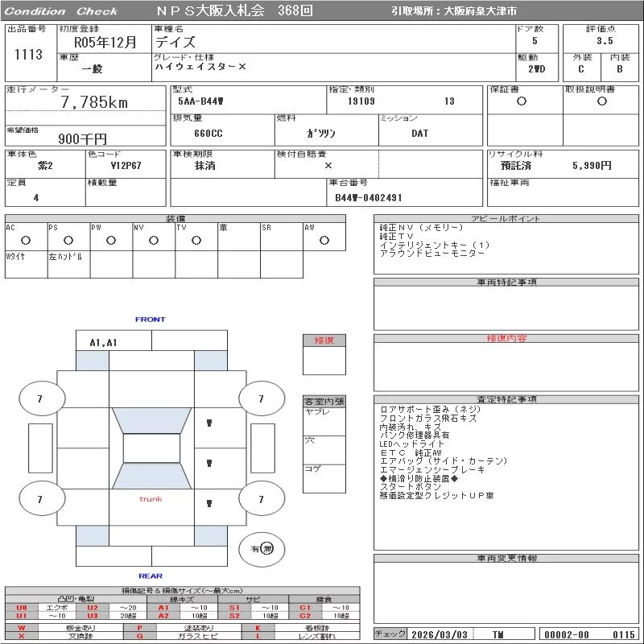Click the roof rectangle in the car diagram center
644x644 pixels.
151,448
